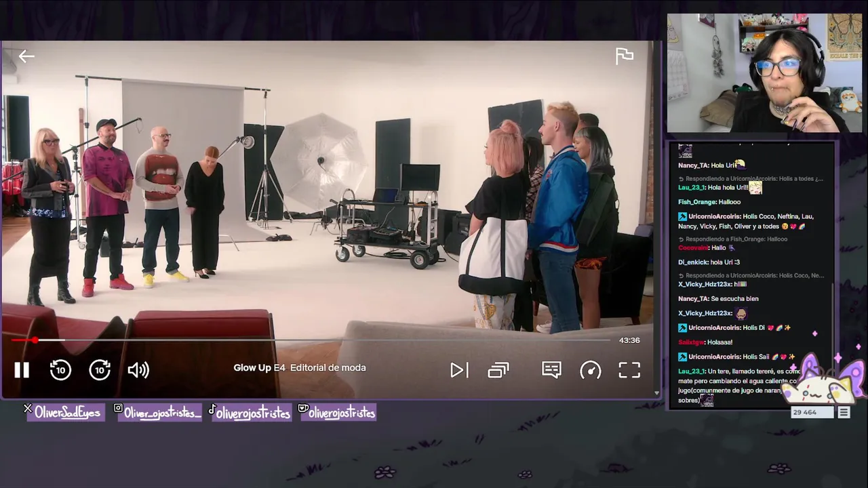Open the report flag icon
The width and height of the screenshot is (868, 488).
(624, 56)
